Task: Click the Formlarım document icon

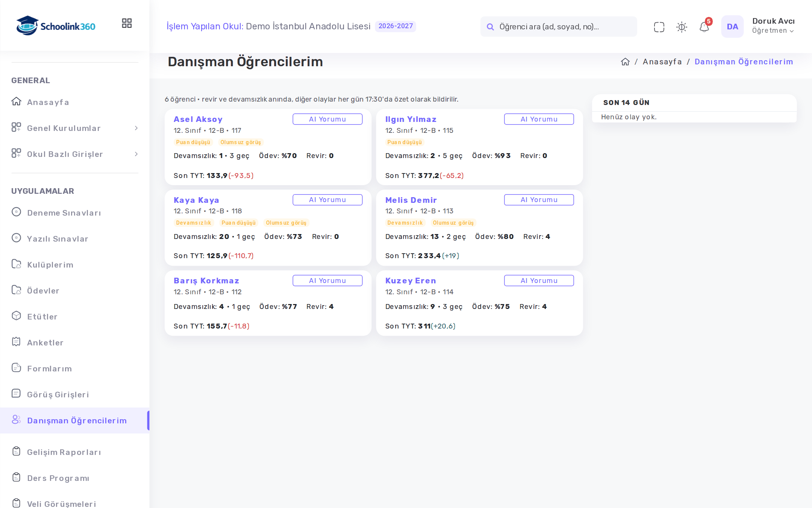Action: 16,368
